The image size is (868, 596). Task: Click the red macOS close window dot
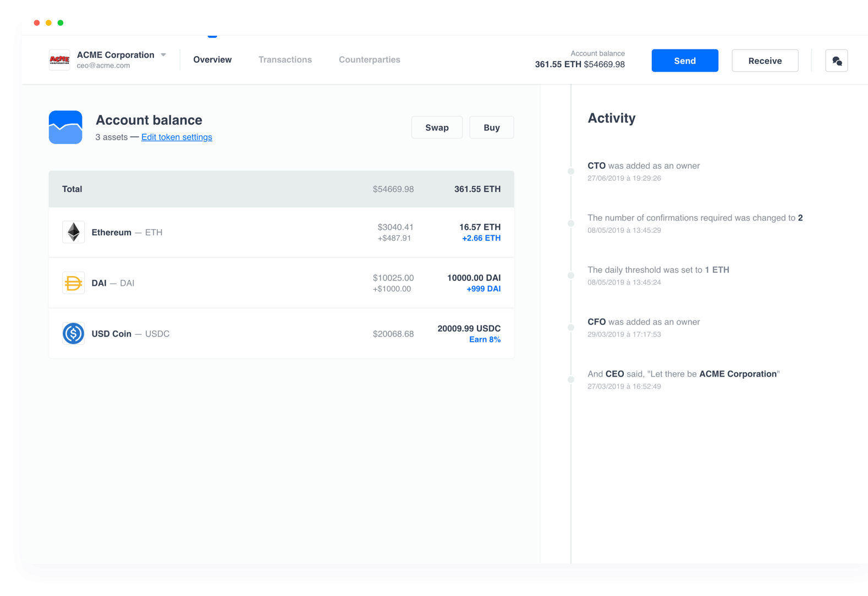point(37,23)
